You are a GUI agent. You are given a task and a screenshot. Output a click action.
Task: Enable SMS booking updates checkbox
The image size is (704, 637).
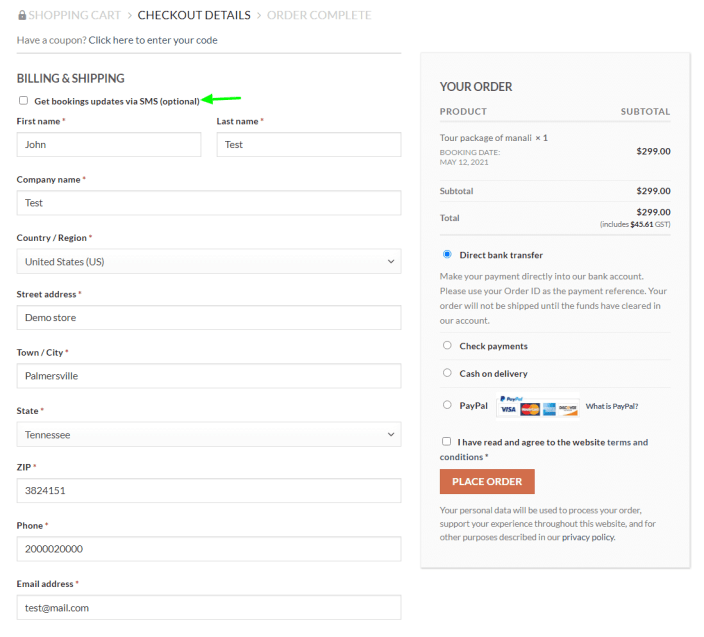pyautogui.click(x=23, y=100)
